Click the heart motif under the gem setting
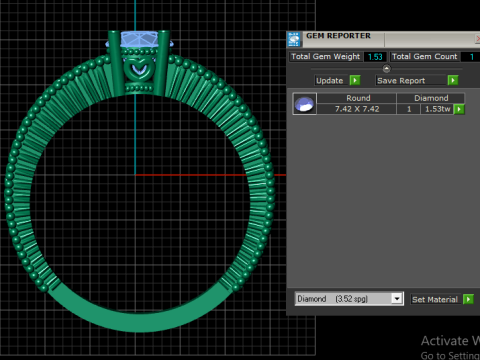Viewport: 480px width, 360px height. coord(139,69)
